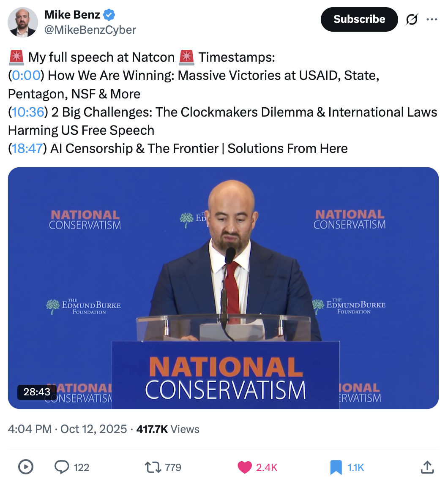The width and height of the screenshot is (448, 479).
Task: Open the post options menu
Action: click(x=432, y=19)
